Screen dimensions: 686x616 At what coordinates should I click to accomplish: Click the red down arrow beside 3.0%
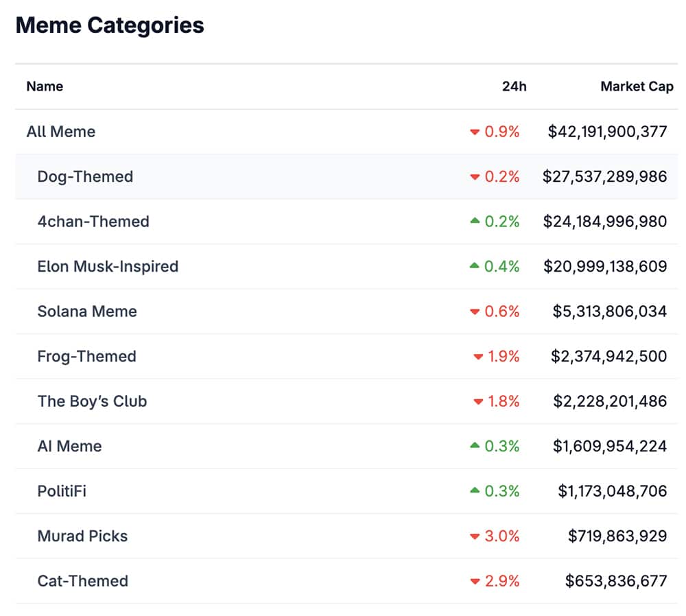474,536
